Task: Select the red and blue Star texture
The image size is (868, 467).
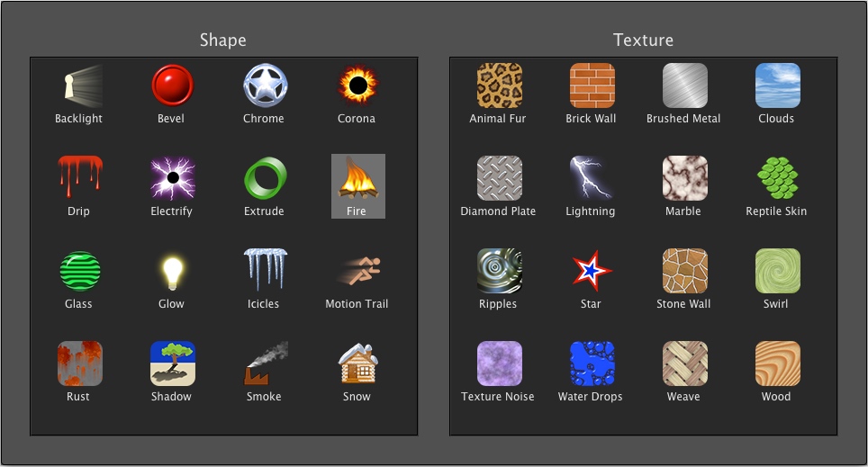Action: [x=592, y=271]
